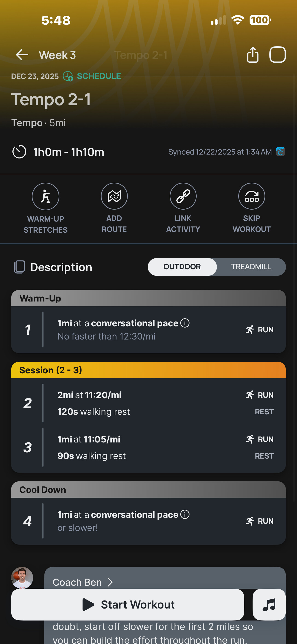Tap the green Schedule link
Screen dimensions: 297x644
pyautogui.click(x=99, y=76)
